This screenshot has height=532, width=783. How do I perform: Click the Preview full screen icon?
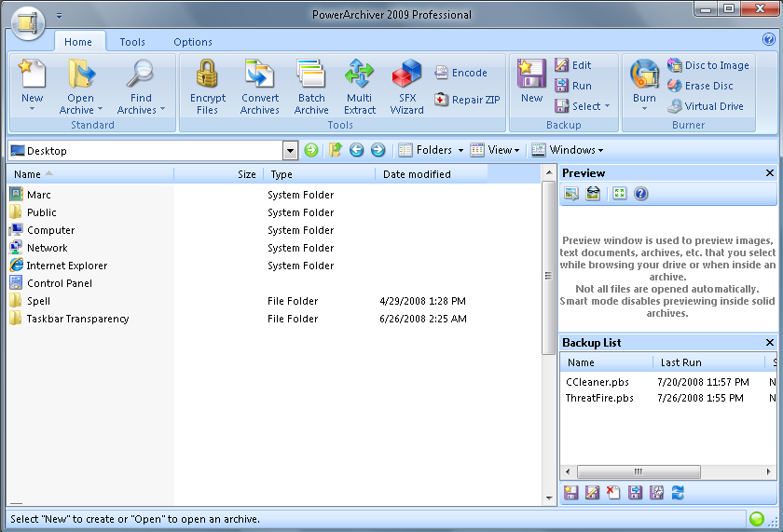[619, 194]
